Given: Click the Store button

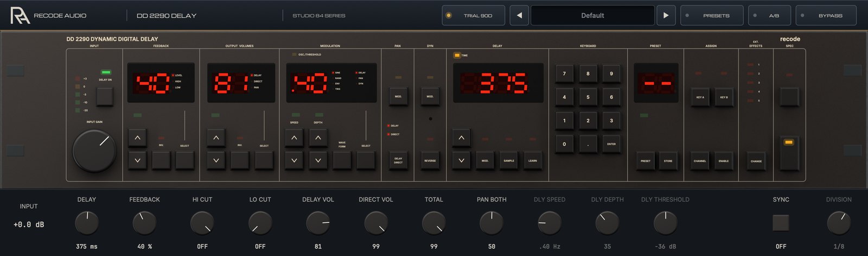Looking at the screenshot, I should click(x=668, y=161).
